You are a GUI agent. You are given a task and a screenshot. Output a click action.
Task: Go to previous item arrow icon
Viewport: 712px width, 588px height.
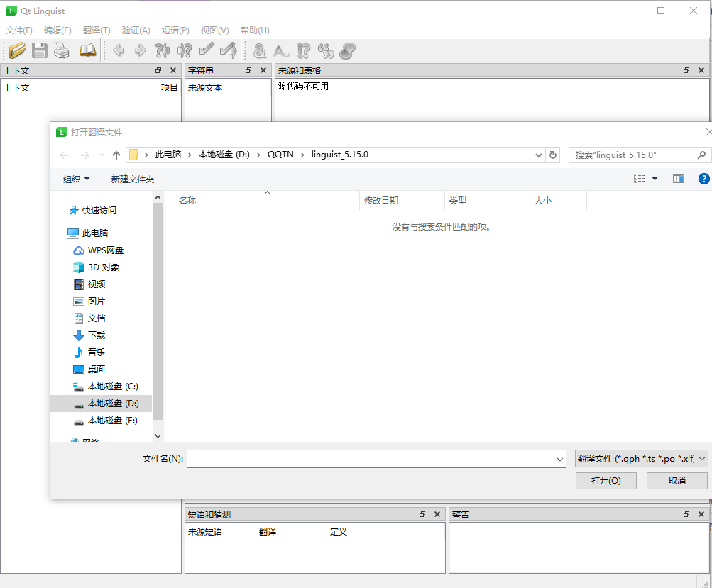[x=119, y=50]
